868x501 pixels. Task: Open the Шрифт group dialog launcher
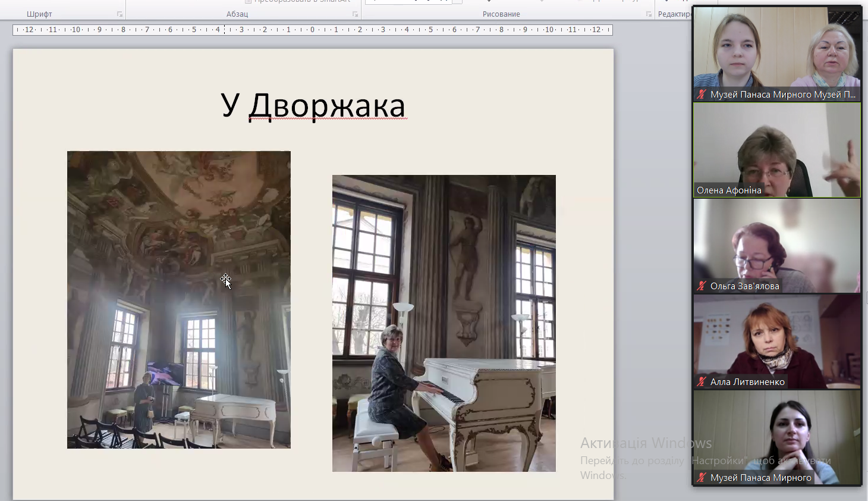coord(119,14)
